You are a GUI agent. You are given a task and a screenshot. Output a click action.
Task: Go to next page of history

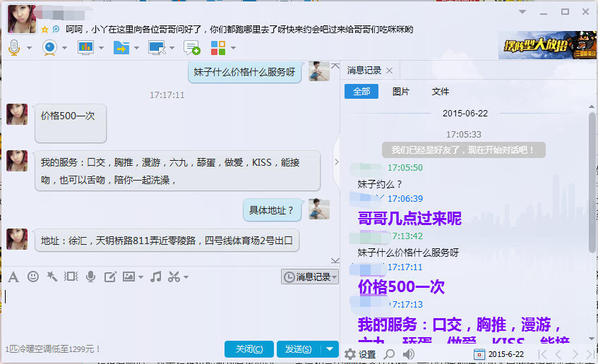pos(575,354)
